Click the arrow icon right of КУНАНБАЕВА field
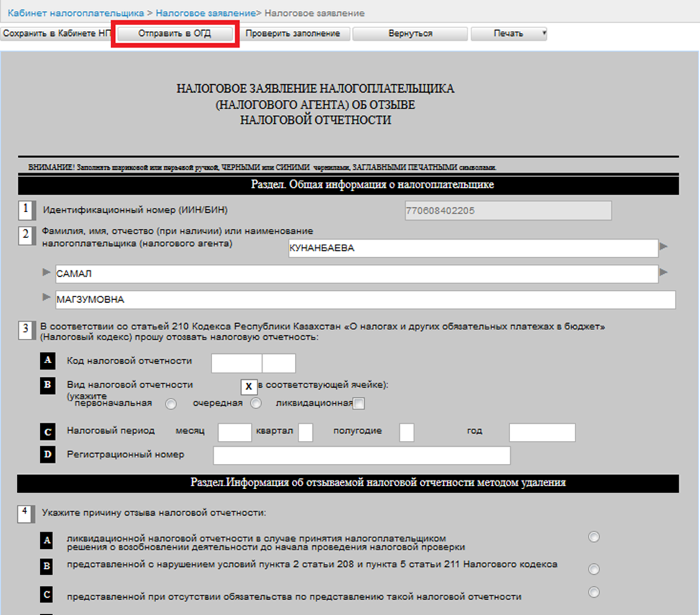The height and width of the screenshot is (615, 700). point(663,247)
